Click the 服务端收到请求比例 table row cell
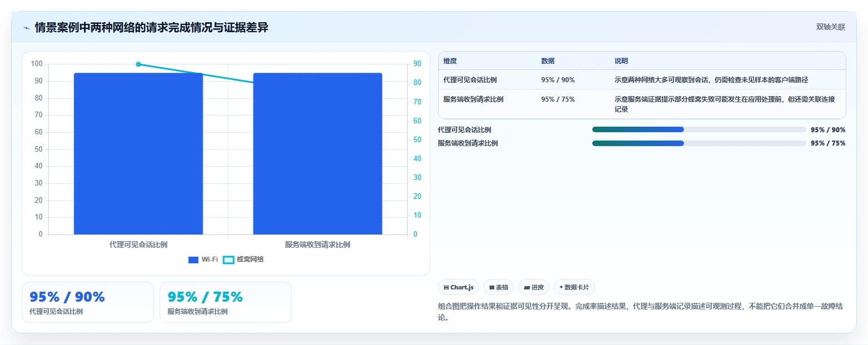Viewport: 868px width, 345px height. [473, 99]
